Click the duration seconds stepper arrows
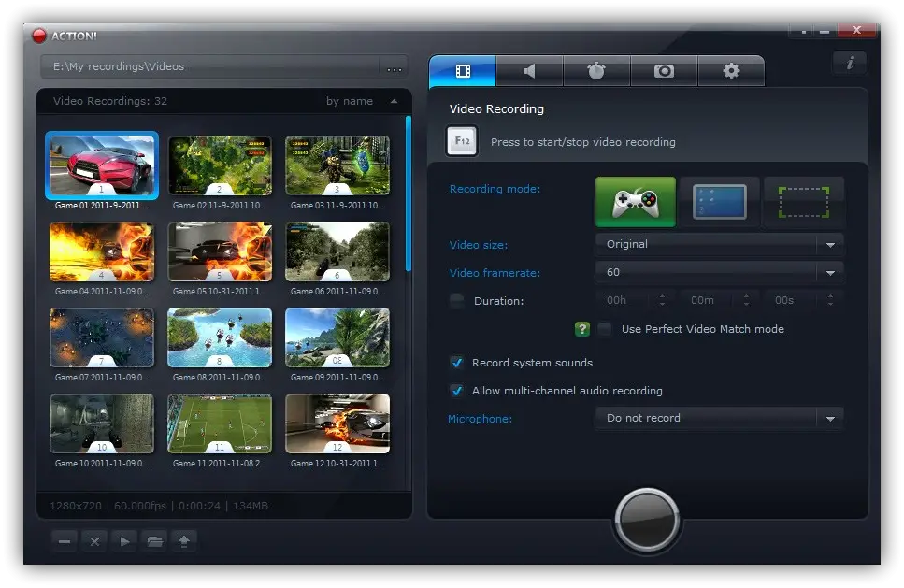This screenshot has width=904, height=588. click(831, 300)
